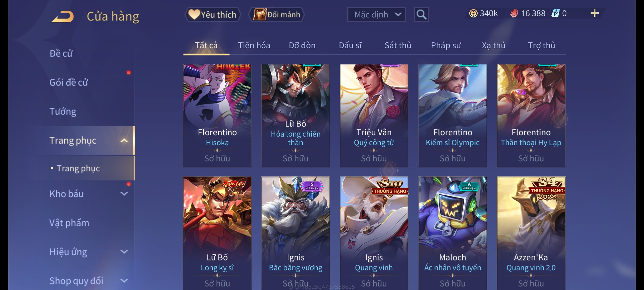The width and height of the screenshot is (644, 290).
Task: Tap the plus icon to add currency
Action: (594, 13)
